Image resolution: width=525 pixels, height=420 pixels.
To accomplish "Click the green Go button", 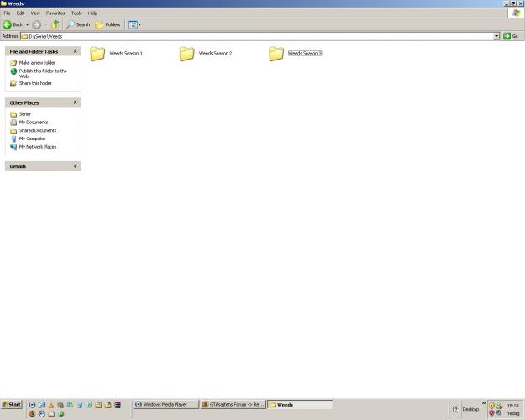I will point(512,36).
